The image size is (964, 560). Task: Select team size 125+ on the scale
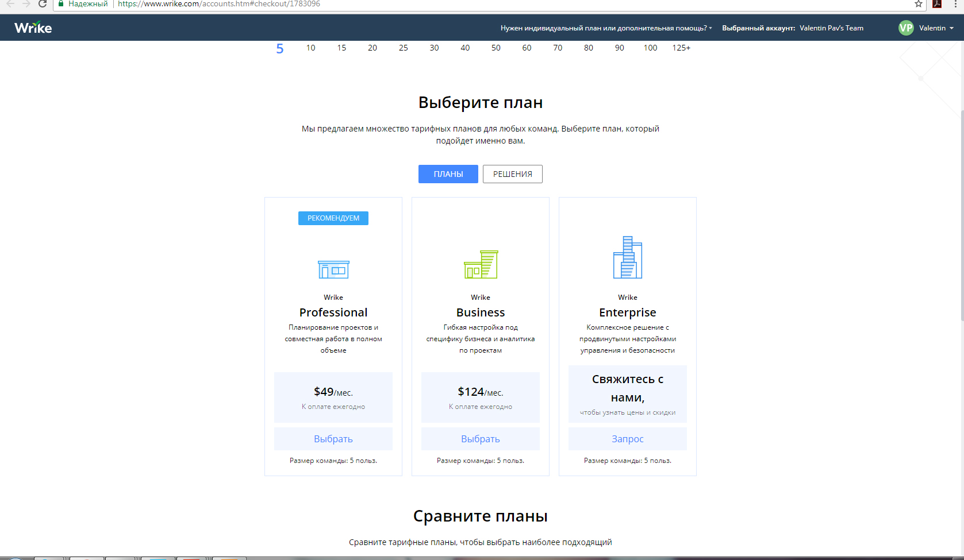point(681,48)
